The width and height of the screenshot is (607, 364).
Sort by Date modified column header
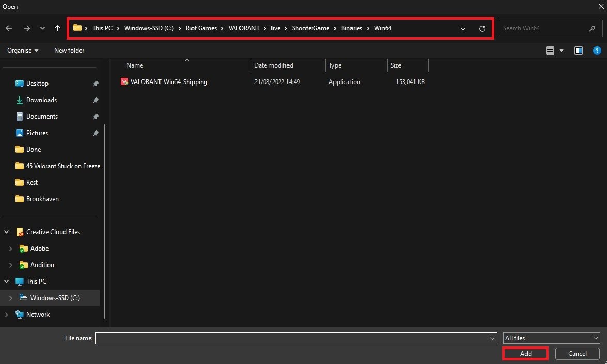coord(274,65)
